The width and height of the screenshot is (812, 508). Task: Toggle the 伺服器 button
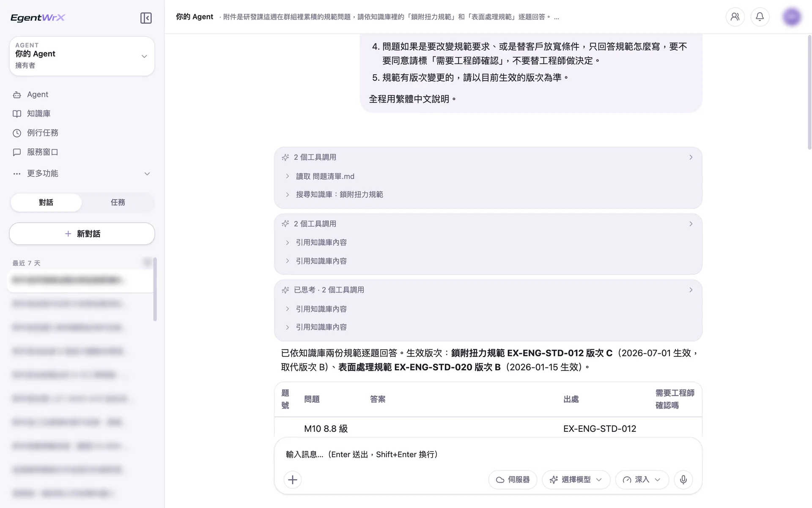point(513,480)
